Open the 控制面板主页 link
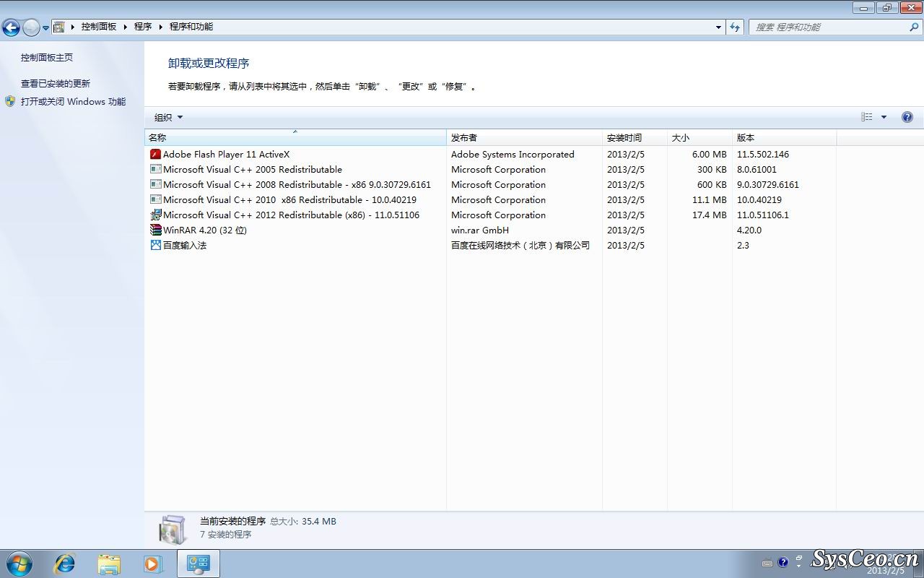Image resolution: width=924 pixels, height=578 pixels. tap(47, 57)
